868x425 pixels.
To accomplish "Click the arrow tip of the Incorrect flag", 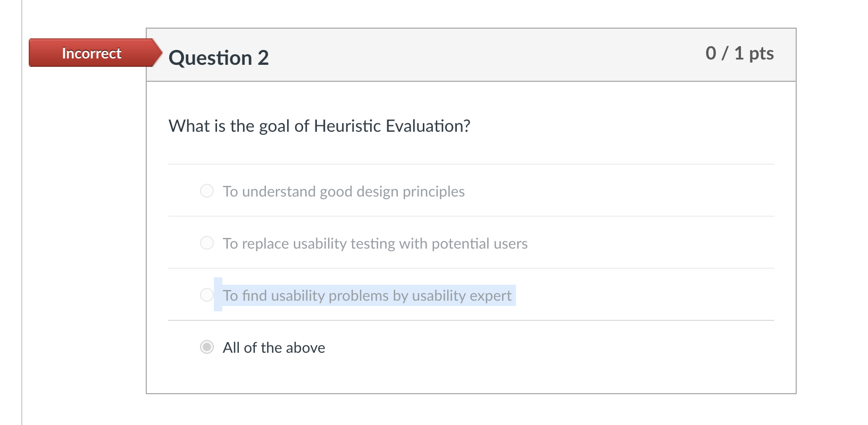I will [160, 53].
